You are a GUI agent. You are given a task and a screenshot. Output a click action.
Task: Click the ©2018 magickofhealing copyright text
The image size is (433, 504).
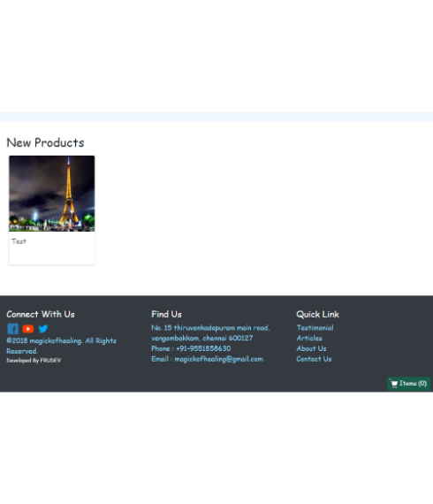61,346
